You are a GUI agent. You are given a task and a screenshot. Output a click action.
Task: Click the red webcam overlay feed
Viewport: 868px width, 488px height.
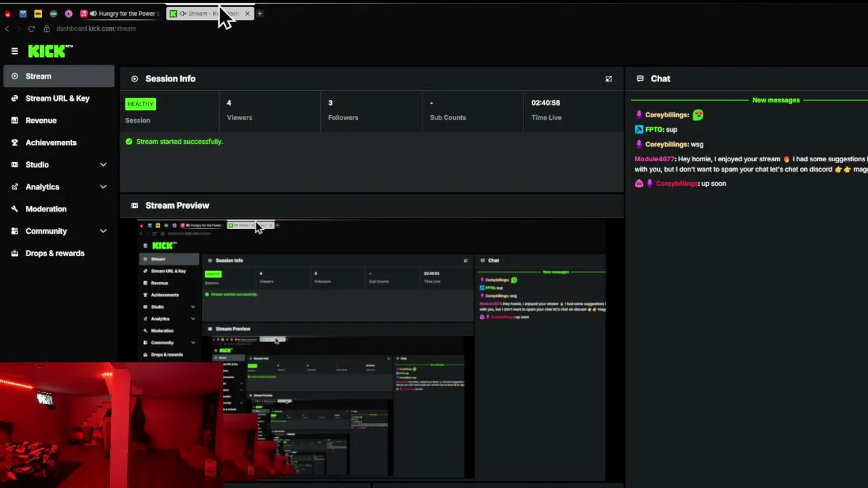tap(112, 425)
